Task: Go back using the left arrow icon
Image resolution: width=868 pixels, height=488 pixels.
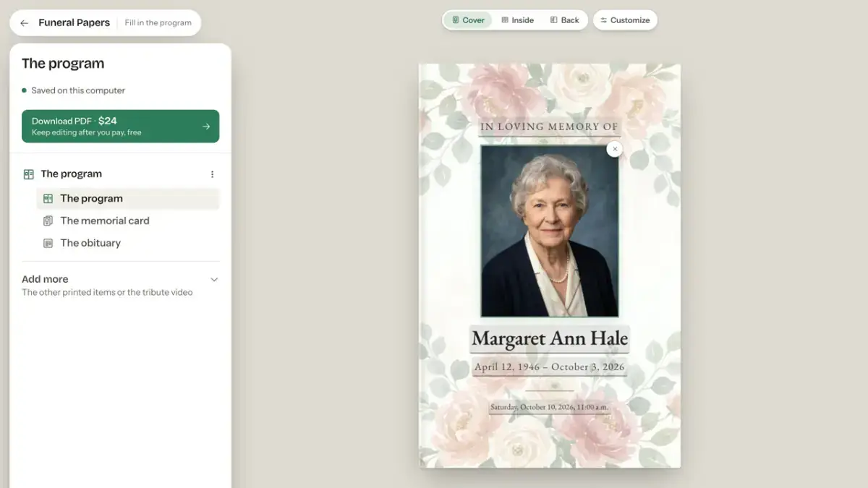Action: 24,23
